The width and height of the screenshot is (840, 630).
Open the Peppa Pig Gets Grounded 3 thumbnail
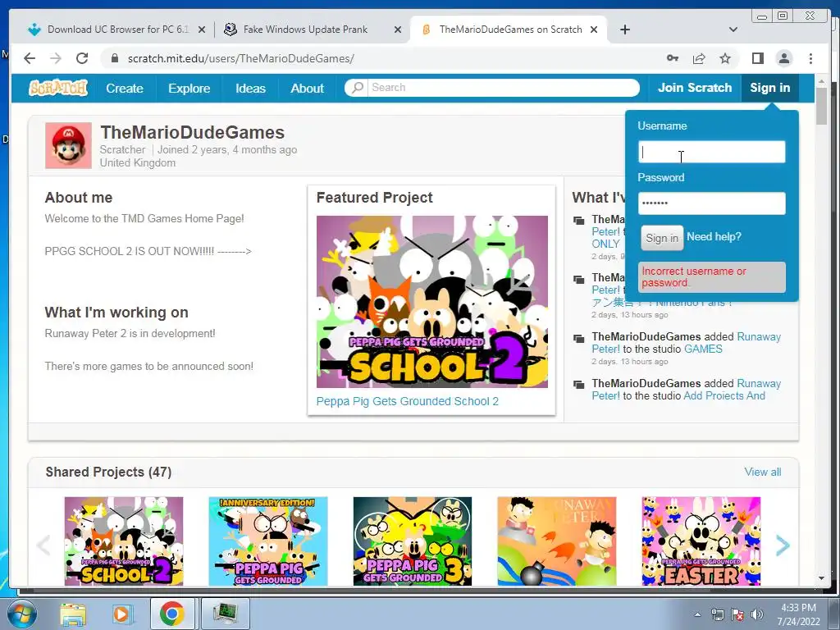(x=413, y=541)
